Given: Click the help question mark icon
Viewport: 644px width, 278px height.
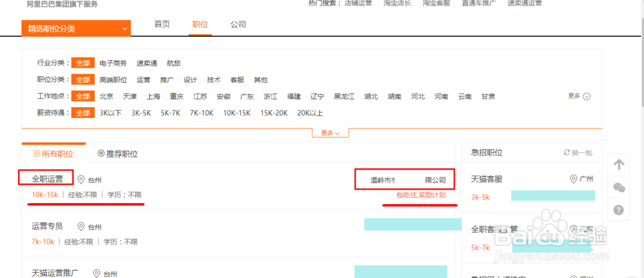Looking at the screenshot, I should 618,210.
